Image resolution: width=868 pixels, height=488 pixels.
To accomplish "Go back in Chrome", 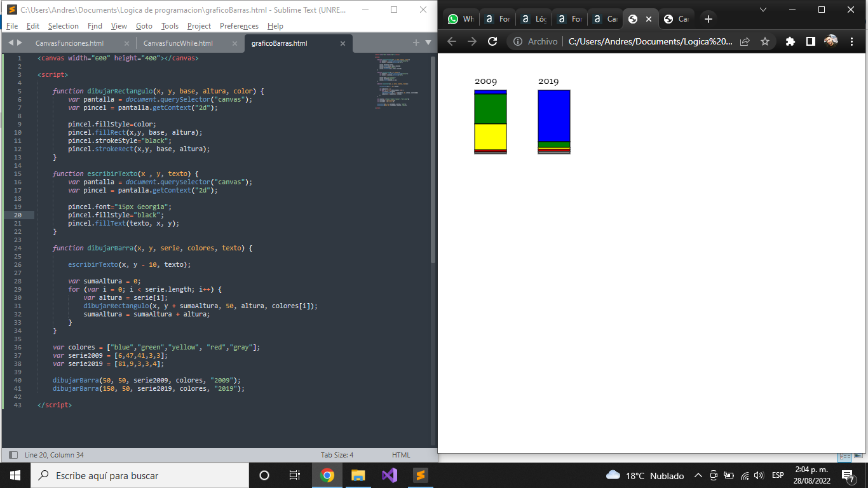I will [x=452, y=41].
